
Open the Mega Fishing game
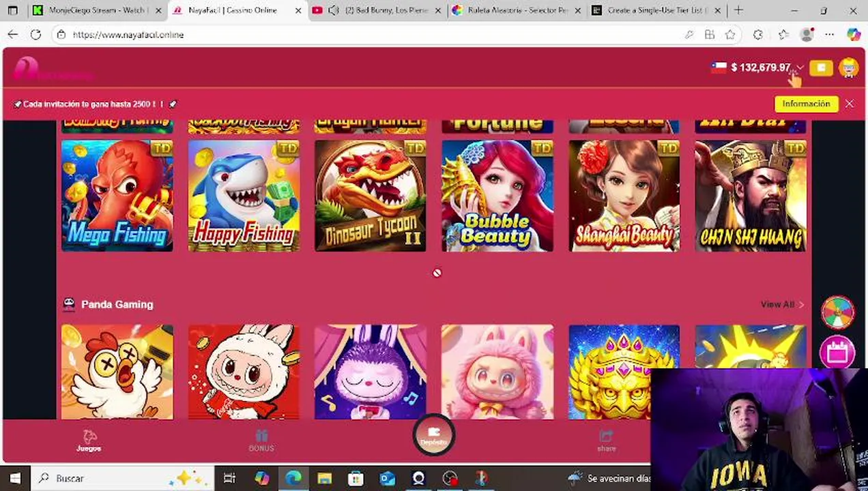117,196
